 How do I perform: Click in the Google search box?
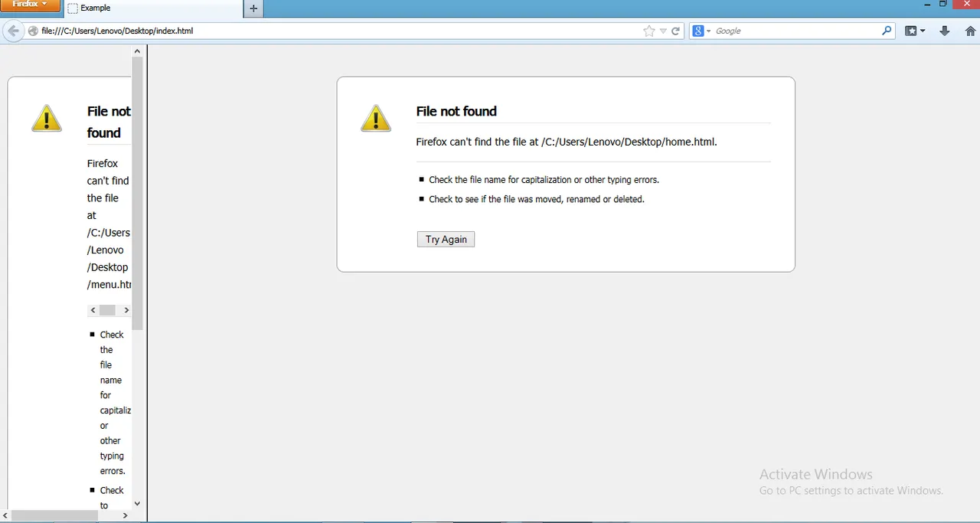pyautogui.click(x=796, y=31)
